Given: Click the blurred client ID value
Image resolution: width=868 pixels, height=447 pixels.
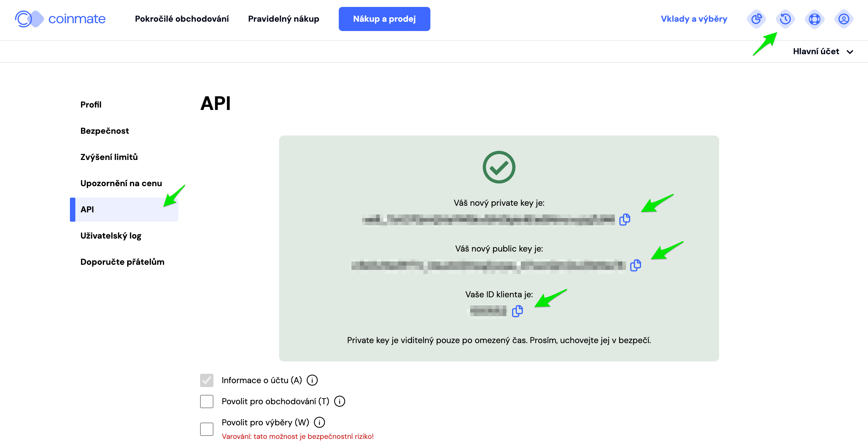Looking at the screenshot, I should tap(488, 311).
